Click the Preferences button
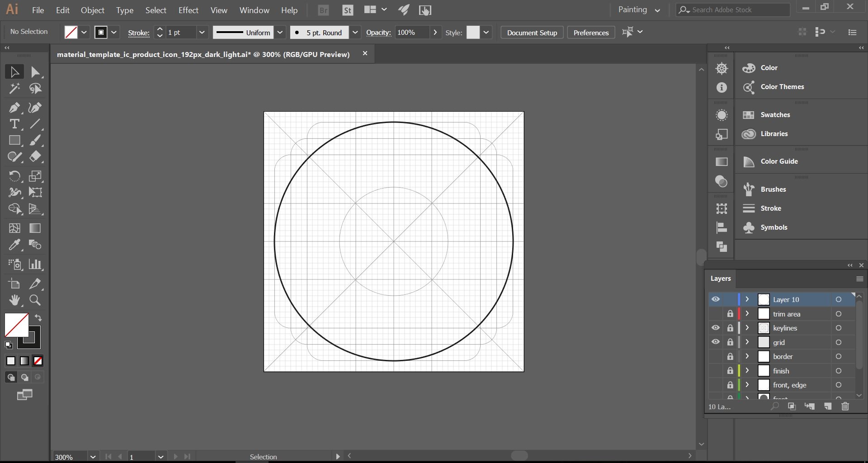868x463 pixels. [590, 33]
